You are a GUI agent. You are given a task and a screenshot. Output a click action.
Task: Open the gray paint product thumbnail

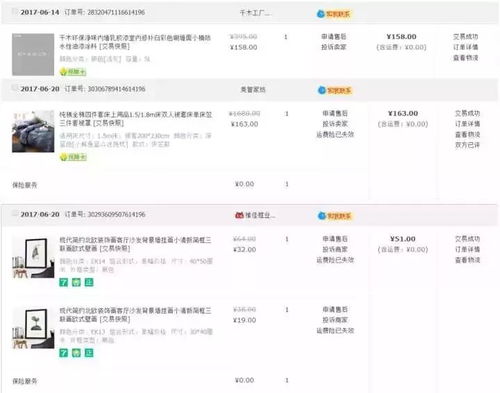pyautogui.click(x=33, y=54)
